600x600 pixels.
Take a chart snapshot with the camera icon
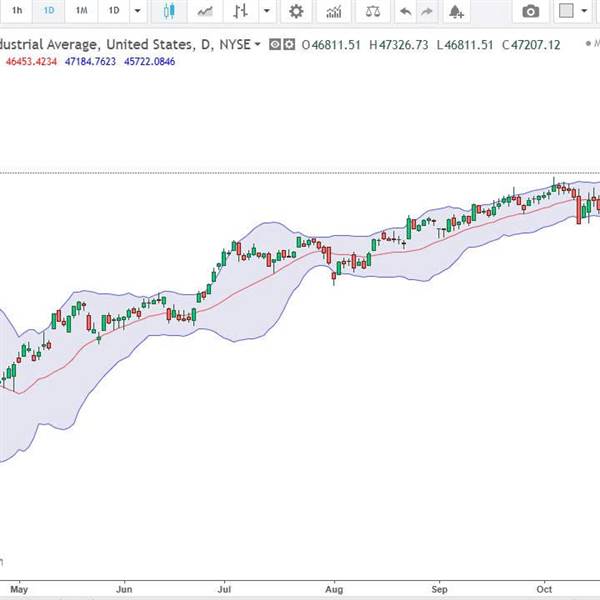pyautogui.click(x=531, y=11)
